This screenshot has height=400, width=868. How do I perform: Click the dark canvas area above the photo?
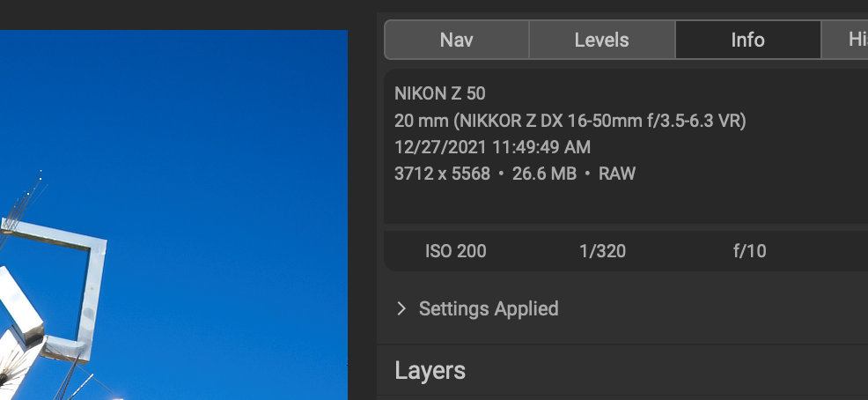(x=176, y=14)
